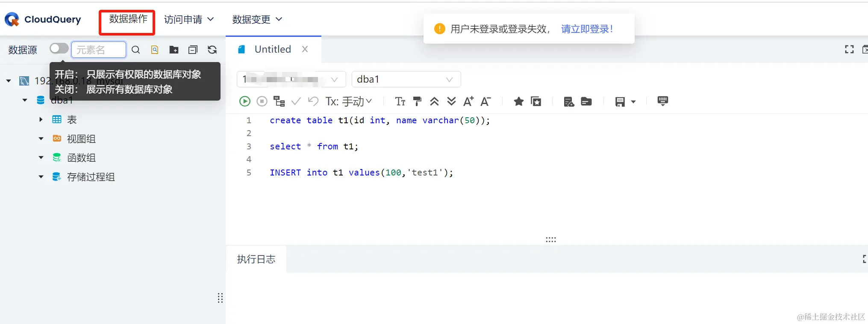The image size is (868, 324).
Task: Open the connection selector dropdown
Action: click(291, 79)
